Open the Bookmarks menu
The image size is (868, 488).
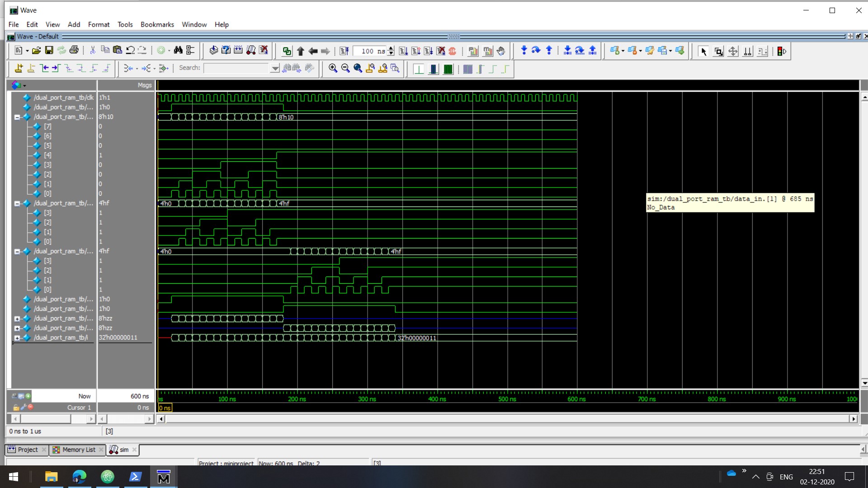(157, 24)
